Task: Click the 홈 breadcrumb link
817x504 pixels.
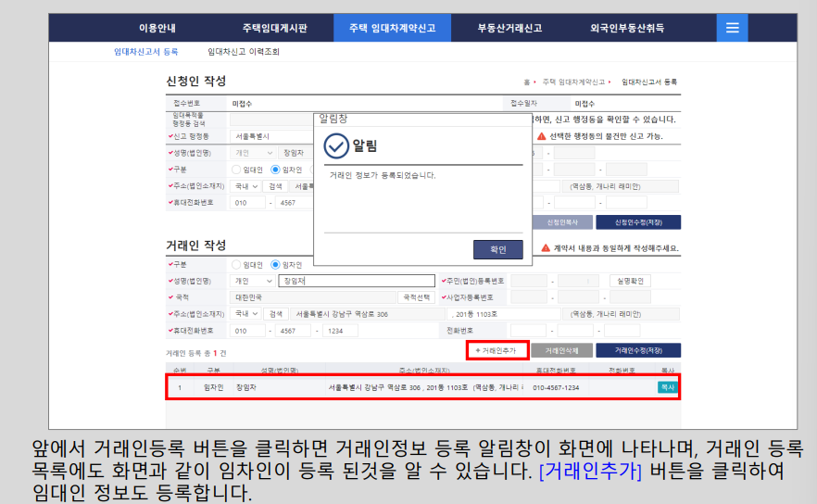Action: (527, 82)
